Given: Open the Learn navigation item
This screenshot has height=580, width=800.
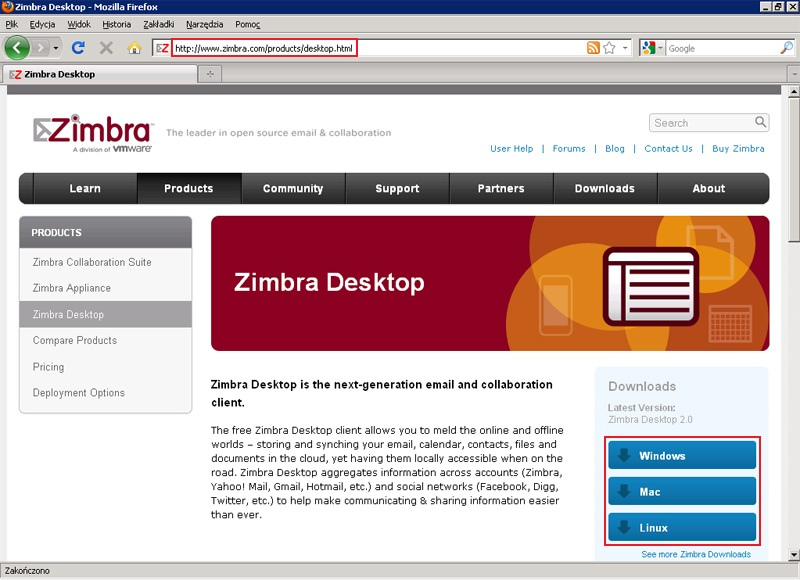Looking at the screenshot, I should [85, 188].
